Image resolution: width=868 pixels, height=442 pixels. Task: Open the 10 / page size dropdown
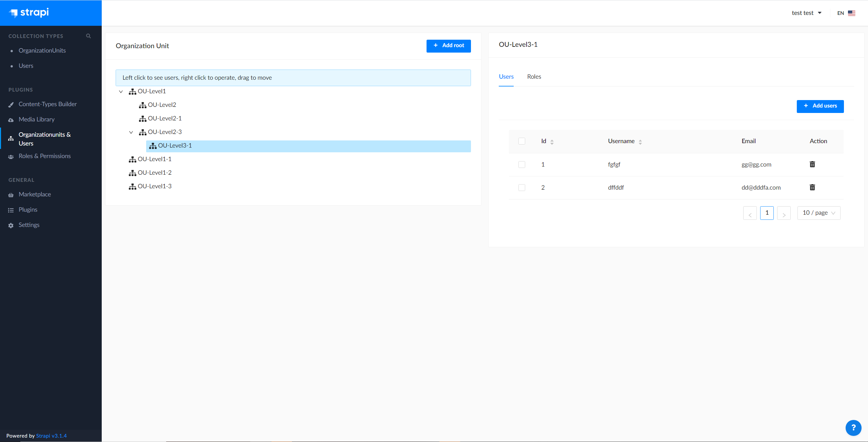(x=818, y=213)
